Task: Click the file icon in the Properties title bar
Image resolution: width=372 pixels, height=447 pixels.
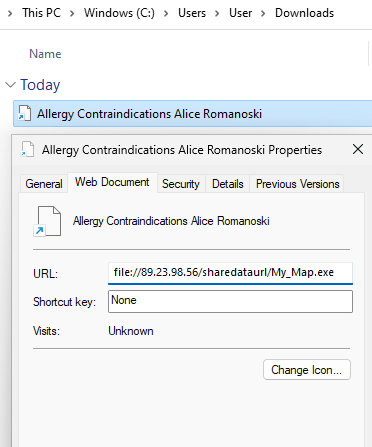Action: pyautogui.click(x=28, y=149)
